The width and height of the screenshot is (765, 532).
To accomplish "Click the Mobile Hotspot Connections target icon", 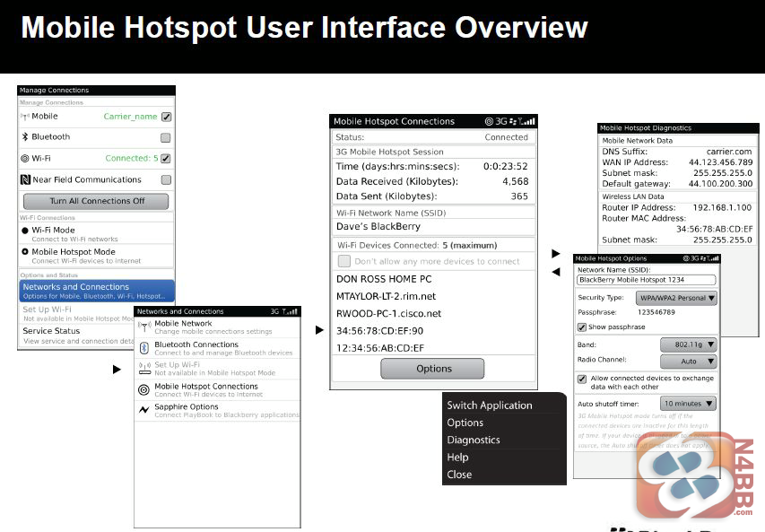I will pyautogui.click(x=143, y=389).
